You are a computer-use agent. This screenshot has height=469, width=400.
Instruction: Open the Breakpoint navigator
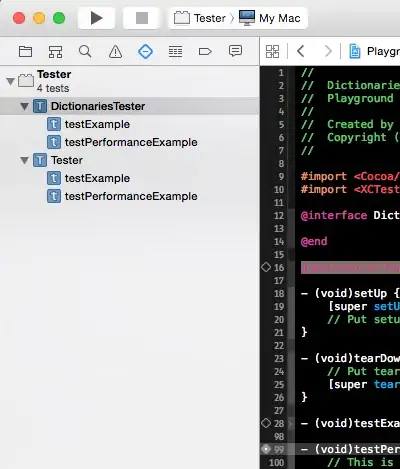point(205,51)
